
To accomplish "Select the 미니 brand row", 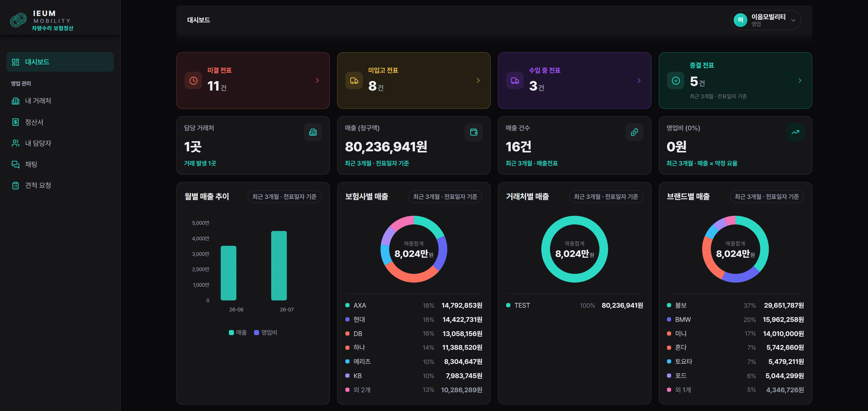I will [735, 334].
